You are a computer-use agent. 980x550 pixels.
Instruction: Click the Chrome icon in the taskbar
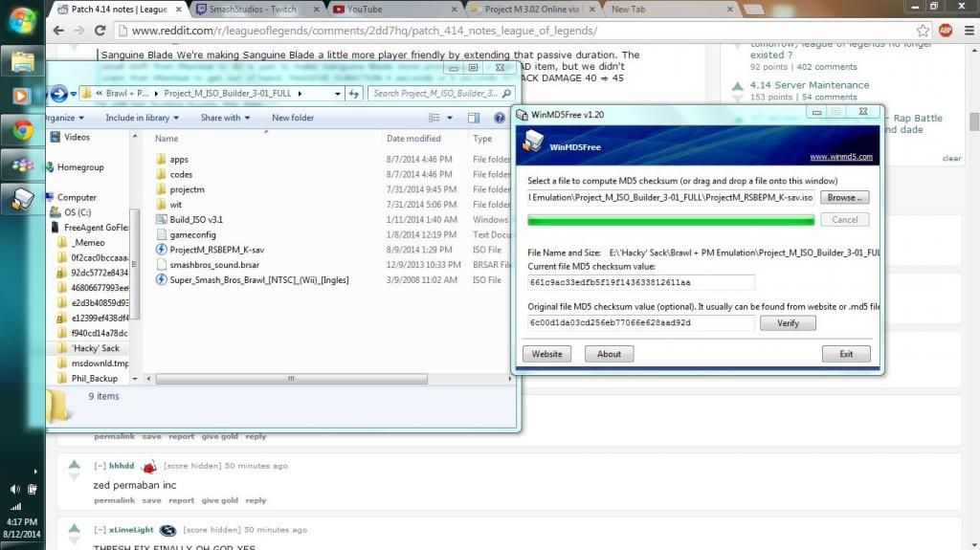(23, 130)
